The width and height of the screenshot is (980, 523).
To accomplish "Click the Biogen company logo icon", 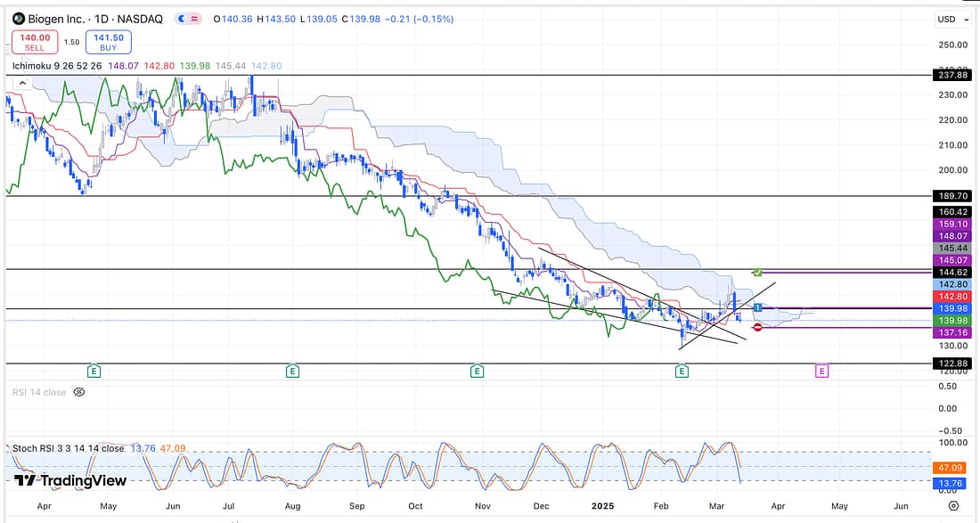I will point(18,19).
